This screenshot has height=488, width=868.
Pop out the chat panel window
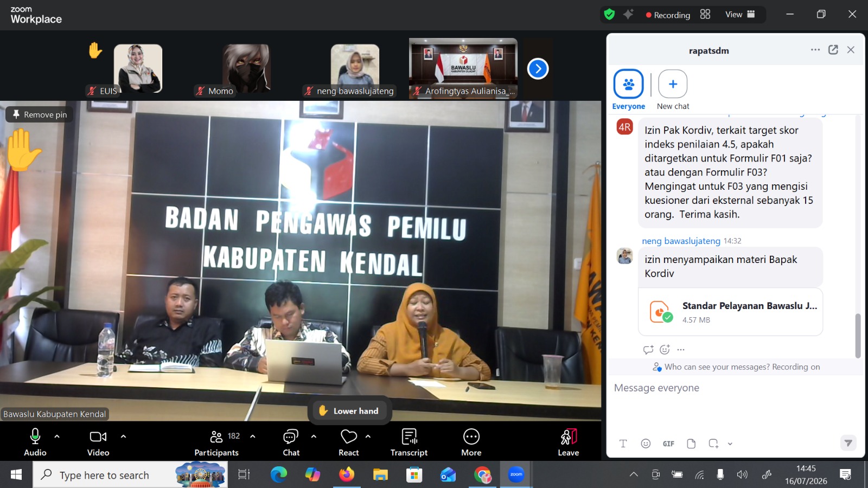pyautogui.click(x=833, y=50)
